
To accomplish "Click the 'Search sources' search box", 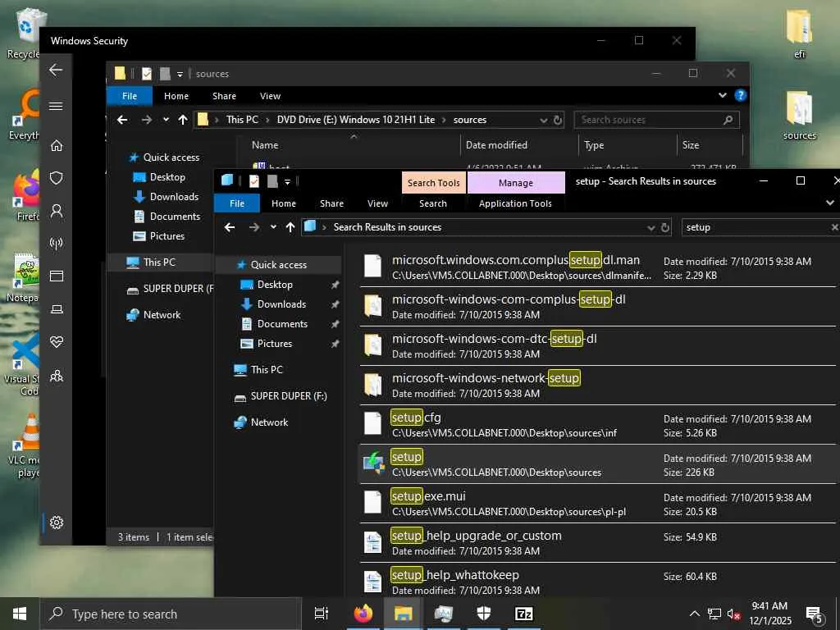I will pos(656,120).
